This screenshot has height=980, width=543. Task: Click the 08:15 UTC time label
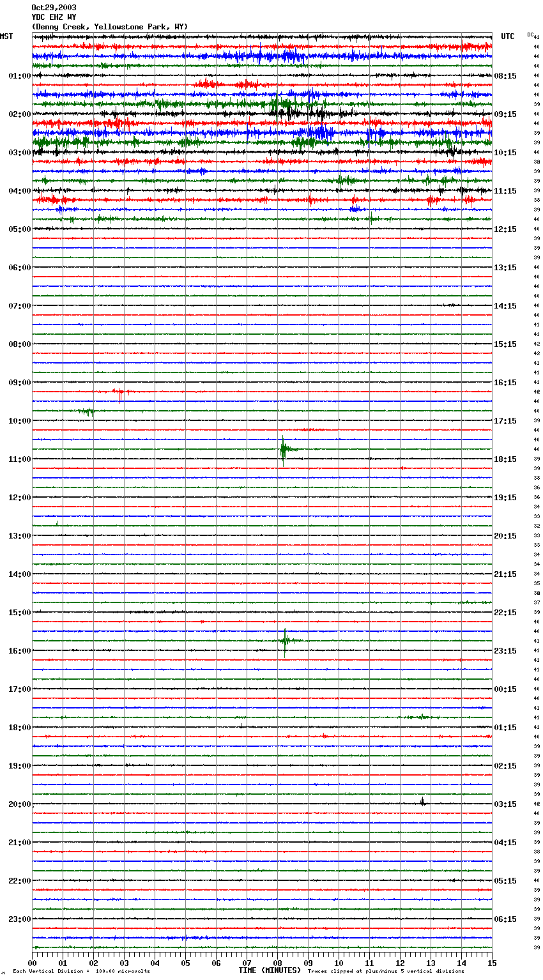click(x=505, y=76)
